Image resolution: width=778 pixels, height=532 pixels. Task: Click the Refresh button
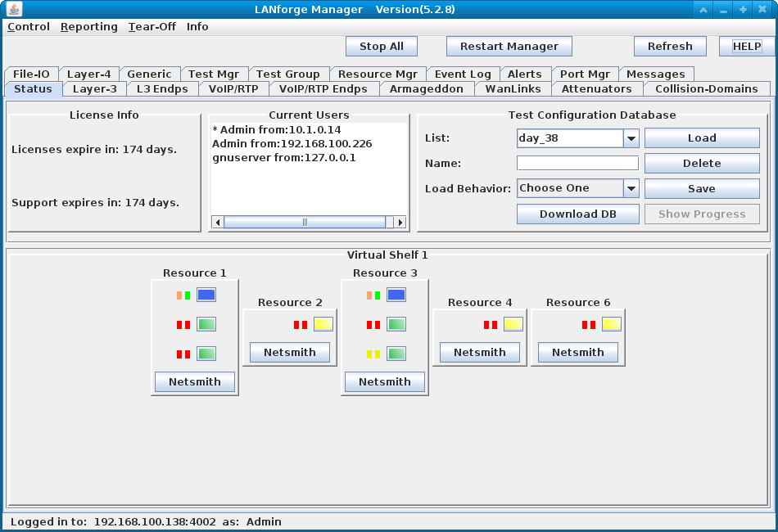tap(670, 47)
